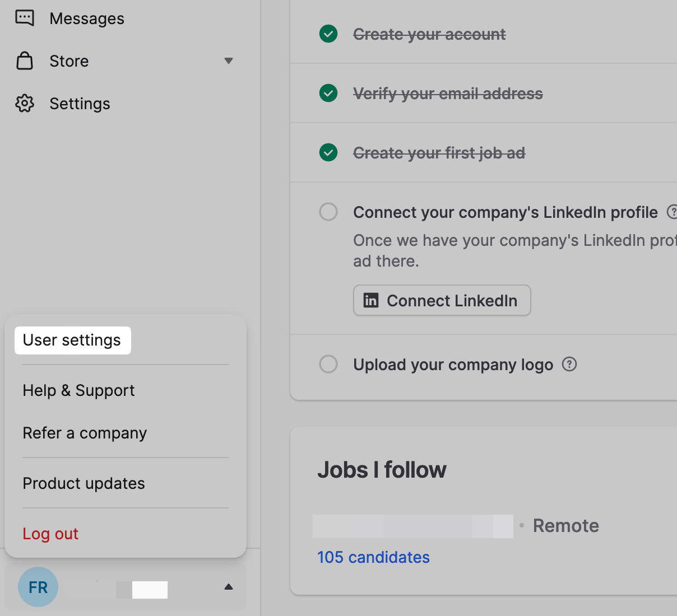Click the LinkedIn logo icon
The image size is (677, 616).
pos(371,301)
